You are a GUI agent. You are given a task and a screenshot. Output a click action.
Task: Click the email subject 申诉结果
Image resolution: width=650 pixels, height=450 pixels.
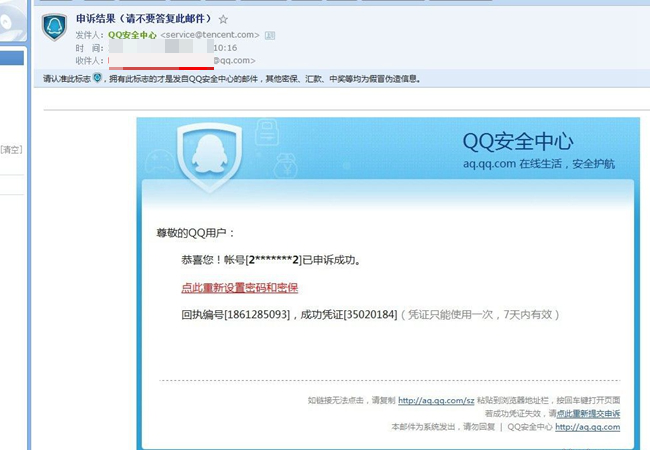[143, 19]
